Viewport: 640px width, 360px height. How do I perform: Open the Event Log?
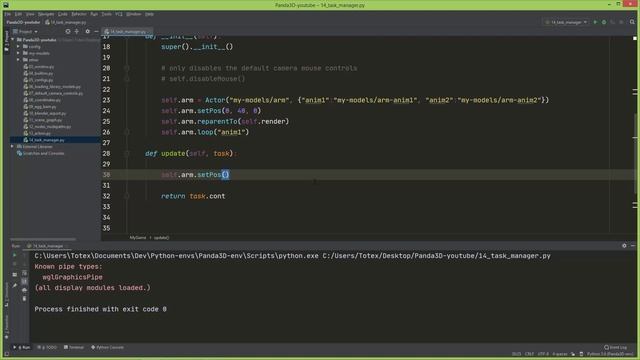(x=616, y=347)
